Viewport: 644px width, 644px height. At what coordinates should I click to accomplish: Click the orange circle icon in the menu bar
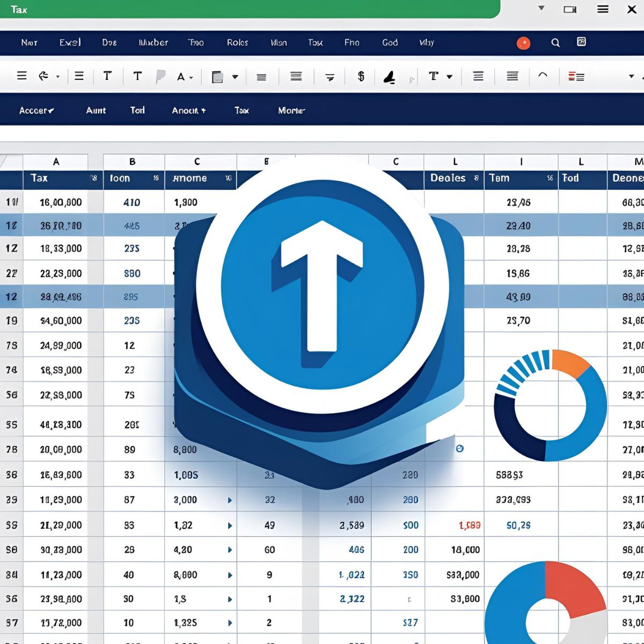523,43
